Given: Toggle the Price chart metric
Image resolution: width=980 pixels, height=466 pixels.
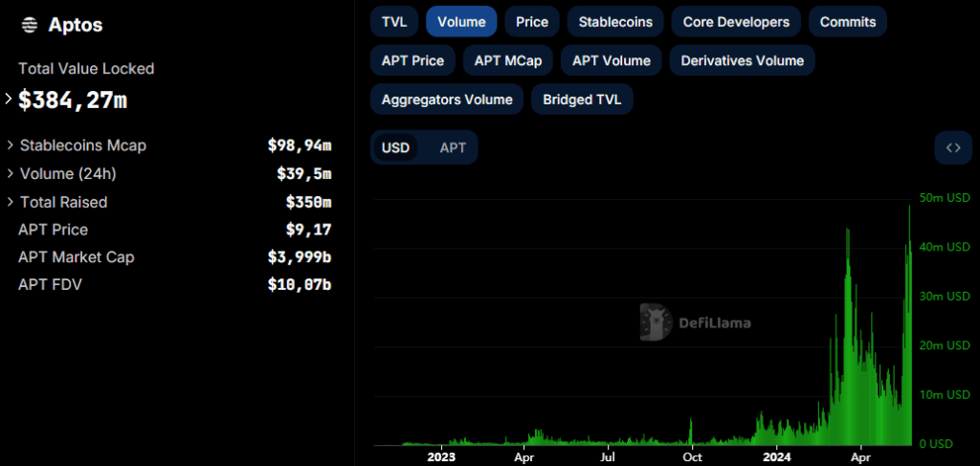Looking at the screenshot, I should (x=532, y=22).
